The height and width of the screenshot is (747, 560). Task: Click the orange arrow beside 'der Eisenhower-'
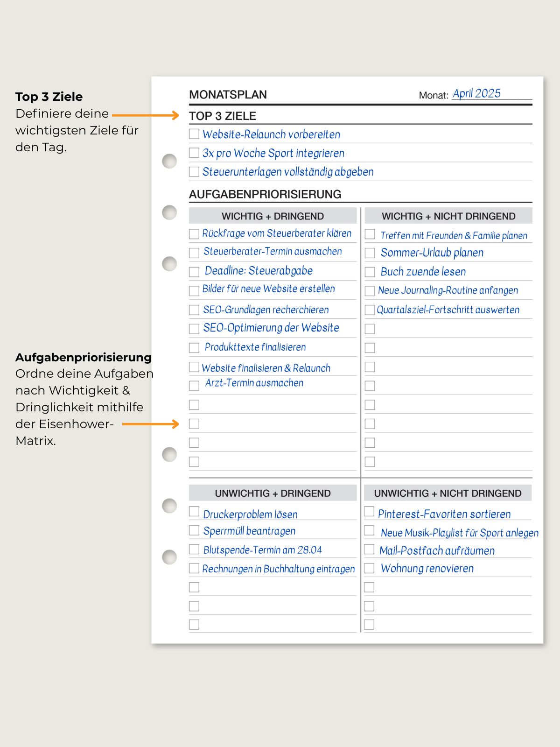pos(151,424)
